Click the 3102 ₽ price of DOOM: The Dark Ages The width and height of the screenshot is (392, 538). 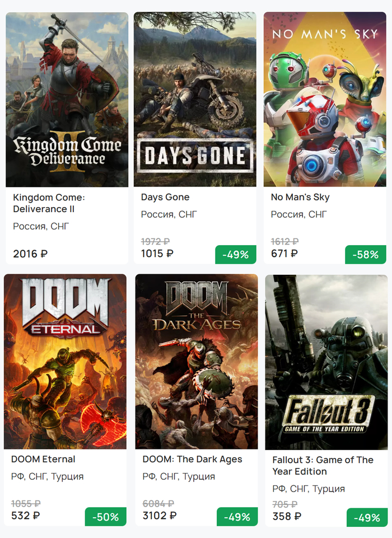[160, 516]
